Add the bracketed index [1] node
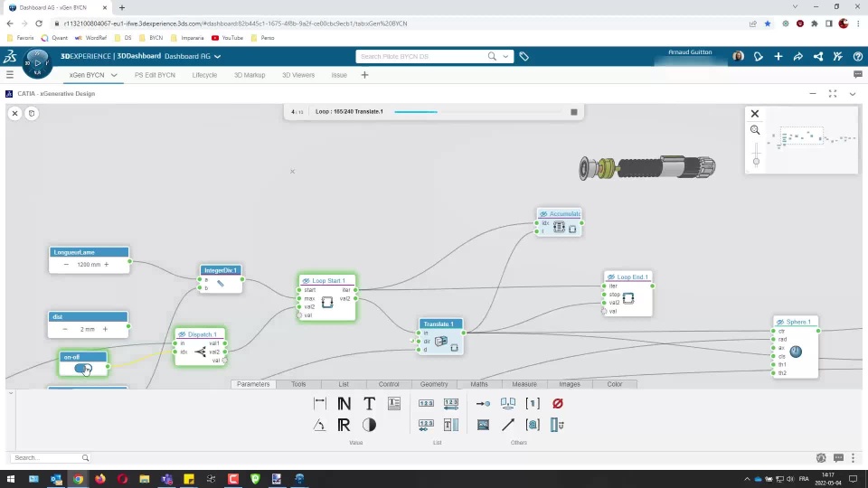868x488 pixels. [533, 403]
